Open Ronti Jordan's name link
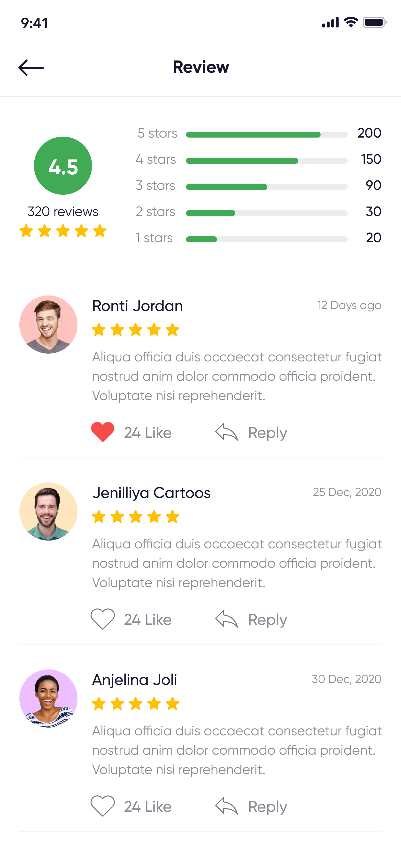This screenshot has width=401, height=868. click(138, 306)
